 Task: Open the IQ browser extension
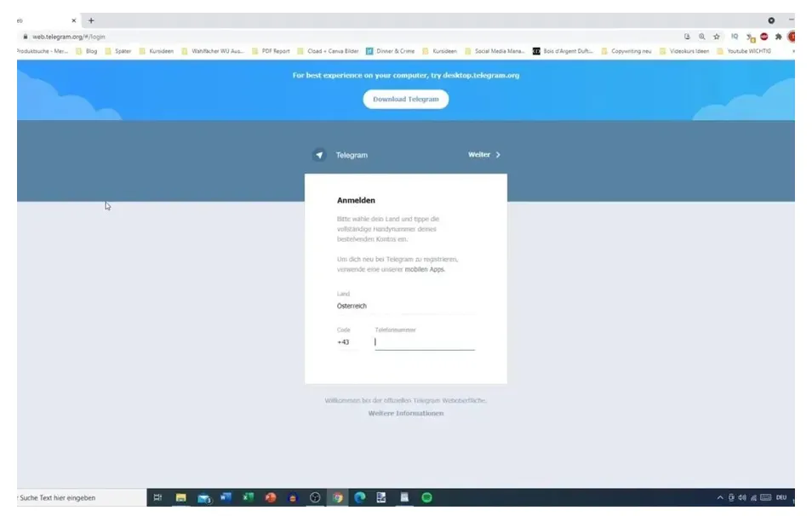735,37
